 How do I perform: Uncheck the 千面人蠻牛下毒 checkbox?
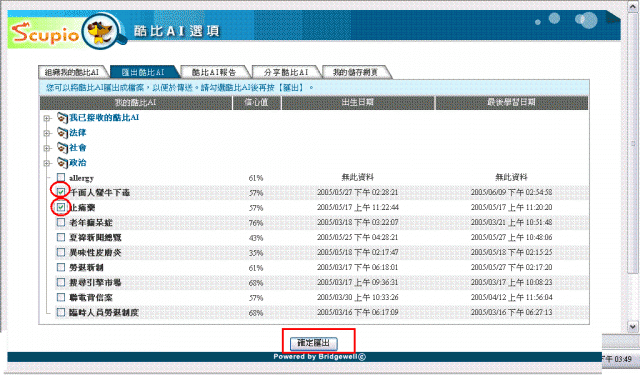[x=61, y=192]
